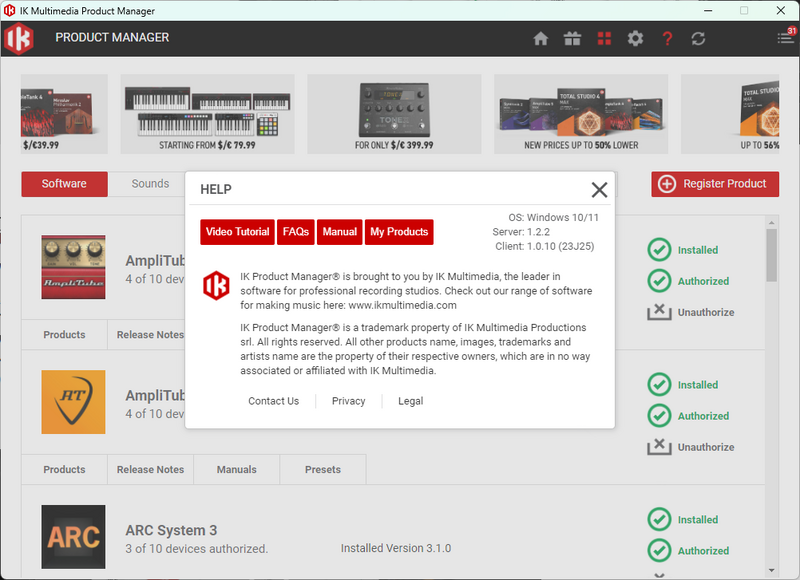This screenshot has width=800, height=580.
Task: Click the 'Server: 1.2.2' text
Action: pos(521,232)
